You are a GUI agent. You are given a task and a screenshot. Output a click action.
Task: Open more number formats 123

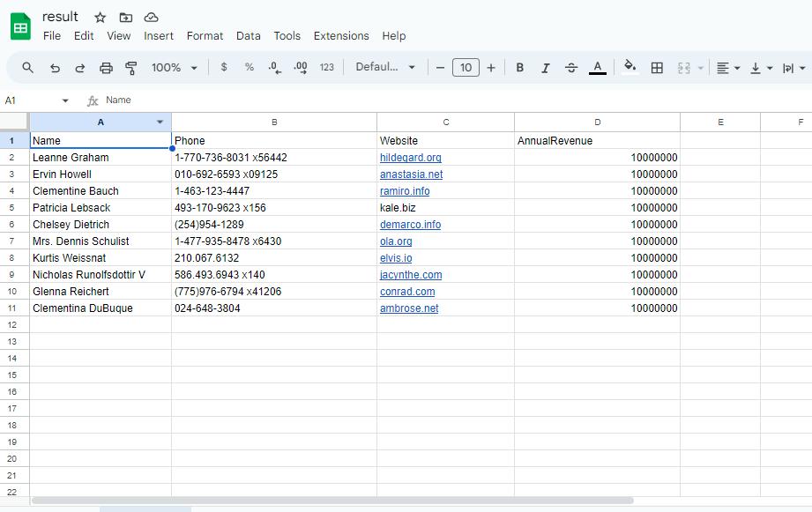point(326,67)
